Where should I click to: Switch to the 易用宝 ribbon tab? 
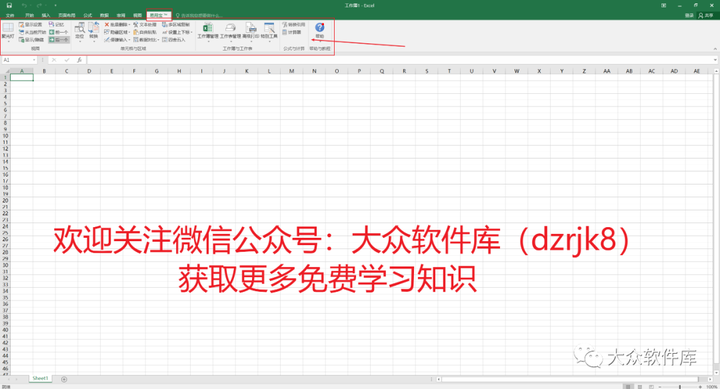pos(159,15)
